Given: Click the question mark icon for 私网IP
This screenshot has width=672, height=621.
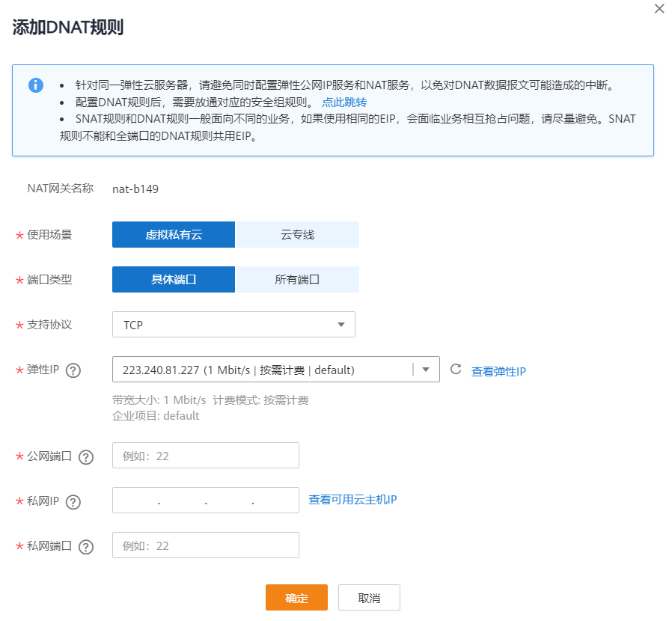Looking at the screenshot, I should (x=73, y=501).
